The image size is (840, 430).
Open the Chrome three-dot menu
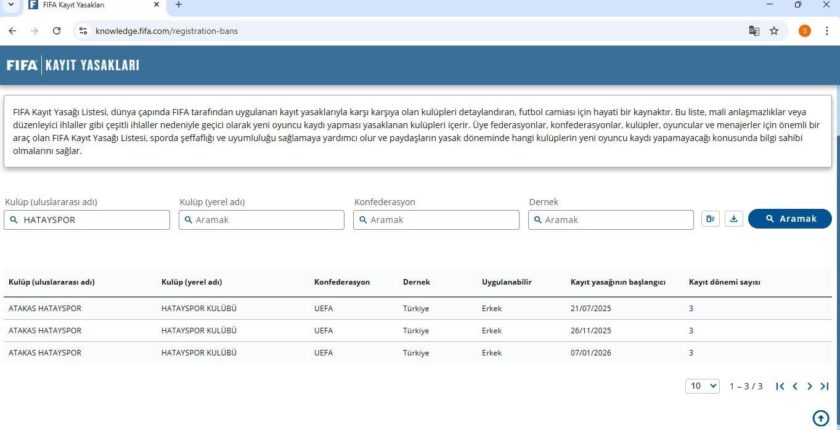827,31
